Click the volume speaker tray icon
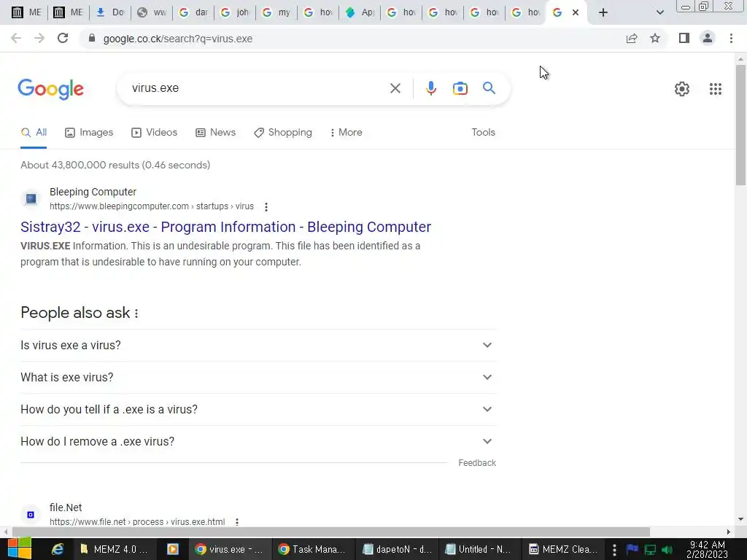Image resolution: width=747 pixels, height=560 pixels. (x=667, y=550)
